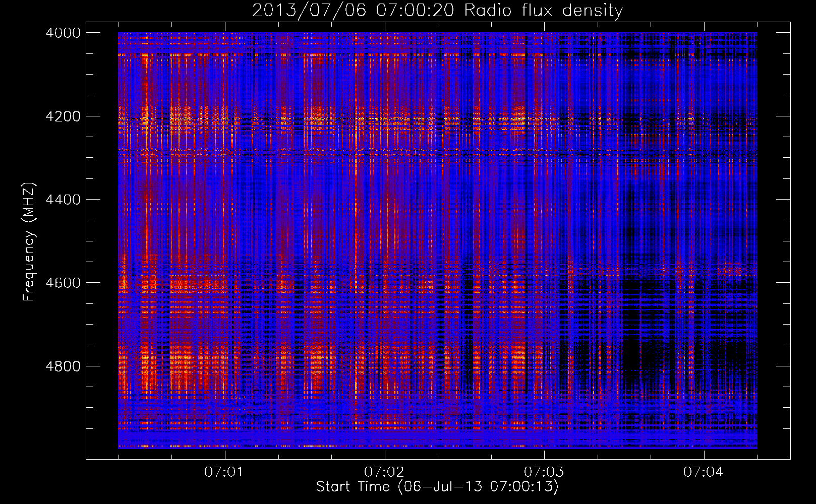816x504 pixels.
Task: Click the 07:04 time tick label
Action: coord(703,472)
